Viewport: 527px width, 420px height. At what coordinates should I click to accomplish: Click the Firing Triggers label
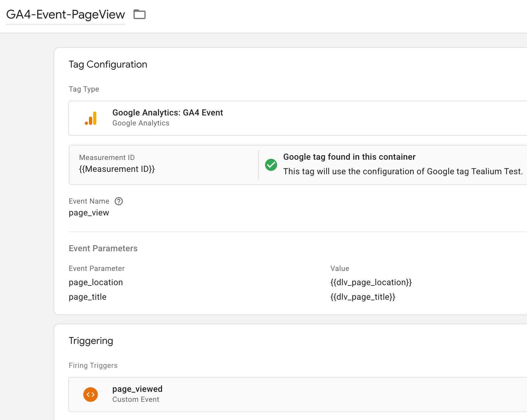coord(93,365)
